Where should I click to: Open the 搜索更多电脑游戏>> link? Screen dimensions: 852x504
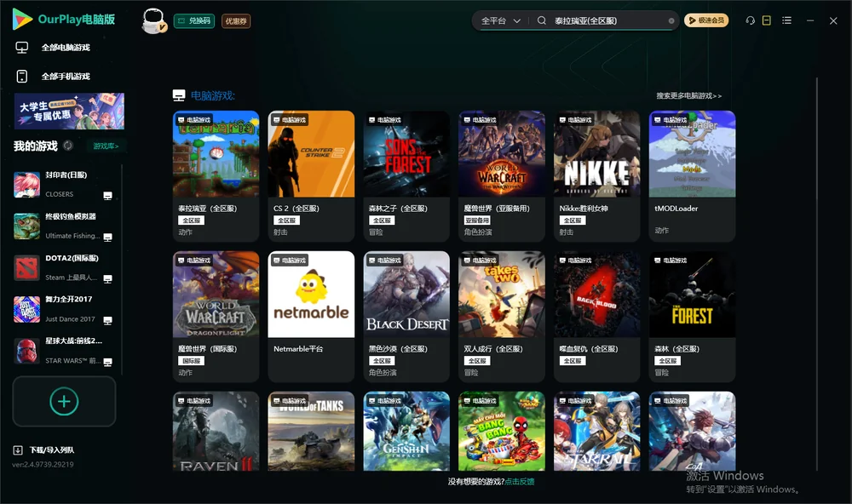click(689, 96)
